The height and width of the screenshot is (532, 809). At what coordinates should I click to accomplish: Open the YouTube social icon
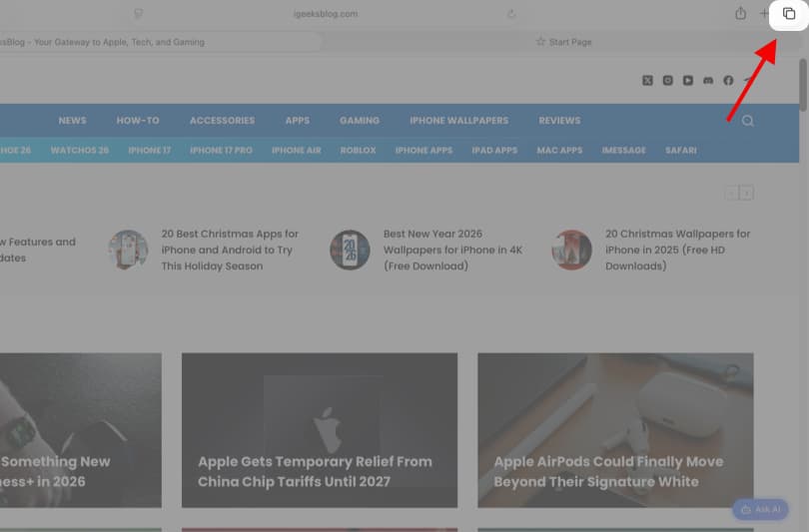tap(688, 81)
